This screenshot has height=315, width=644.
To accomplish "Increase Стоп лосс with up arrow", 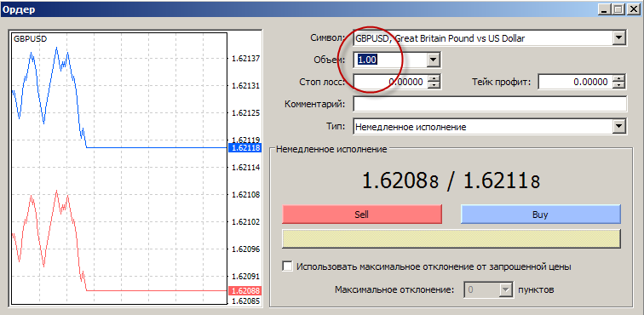I will point(434,78).
